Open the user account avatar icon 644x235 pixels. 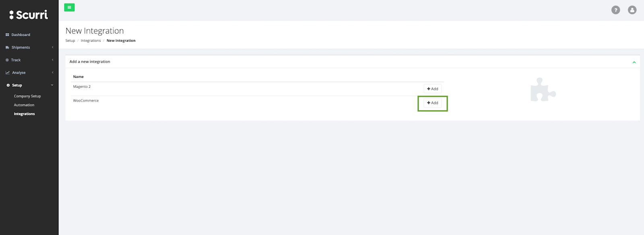[632, 10]
